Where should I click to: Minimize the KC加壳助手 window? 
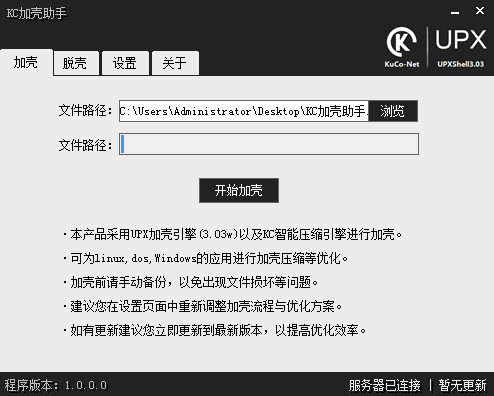455,12
